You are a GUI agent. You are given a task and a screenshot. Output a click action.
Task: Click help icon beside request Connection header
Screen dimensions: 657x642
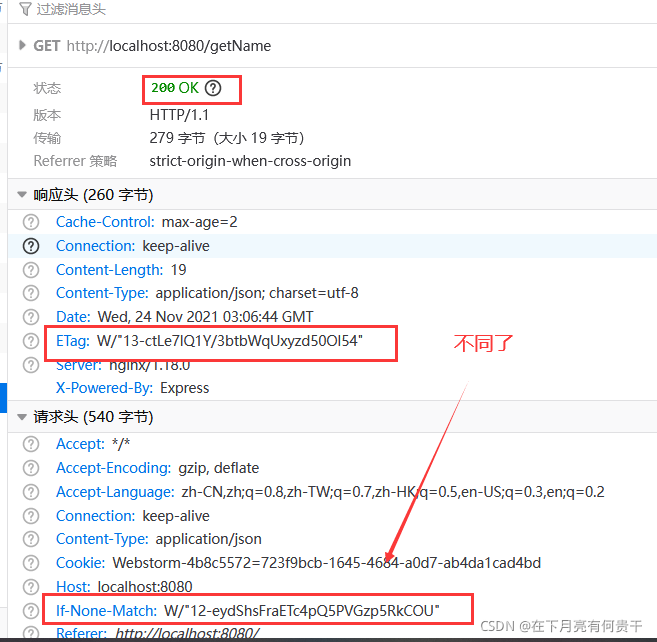(31, 516)
